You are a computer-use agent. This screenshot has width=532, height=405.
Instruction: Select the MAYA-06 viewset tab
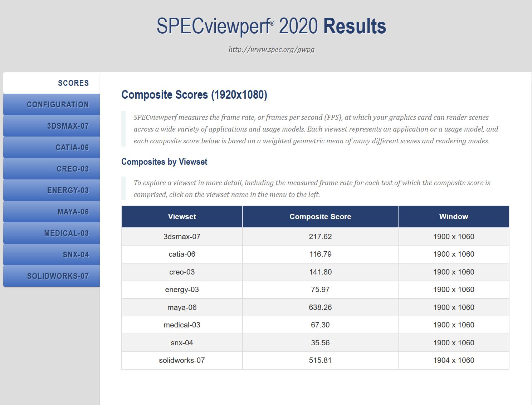[52, 212]
